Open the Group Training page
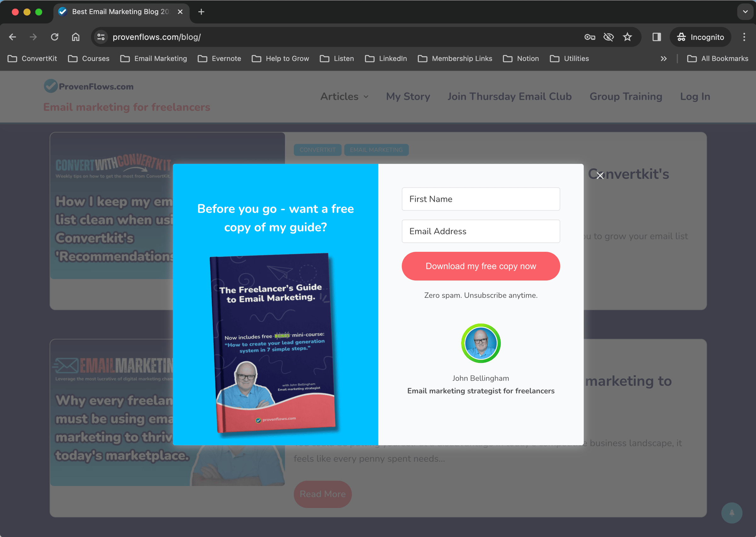The height and width of the screenshot is (537, 756). pyautogui.click(x=626, y=97)
